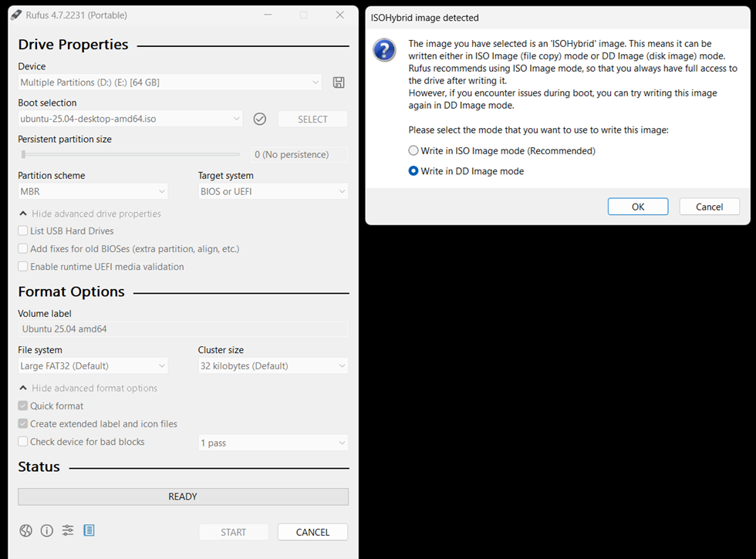
Task: Click the persistent partition size slider
Action: (x=130, y=154)
